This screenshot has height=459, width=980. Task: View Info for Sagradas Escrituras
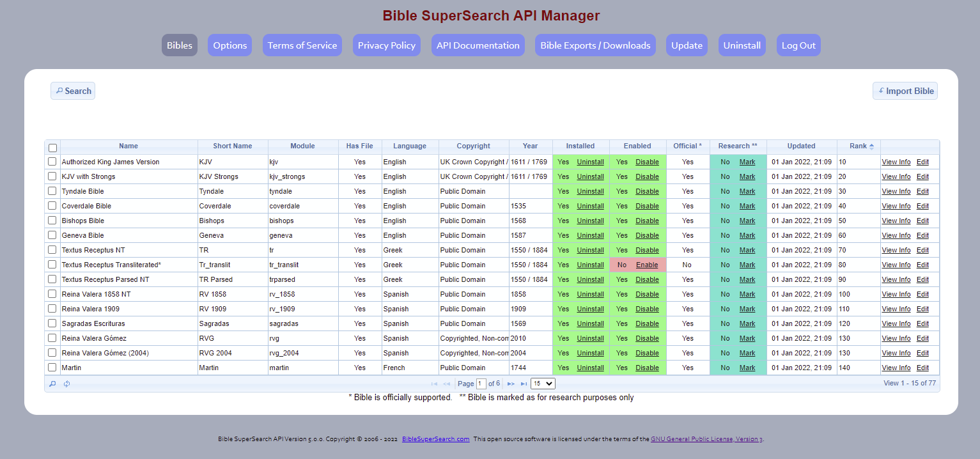(x=896, y=323)
